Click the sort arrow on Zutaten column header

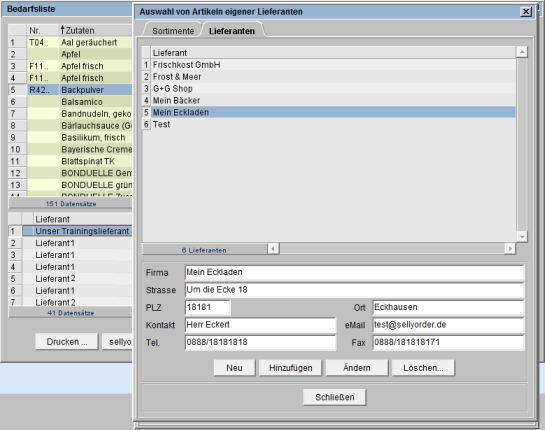[x=63, y=30]
